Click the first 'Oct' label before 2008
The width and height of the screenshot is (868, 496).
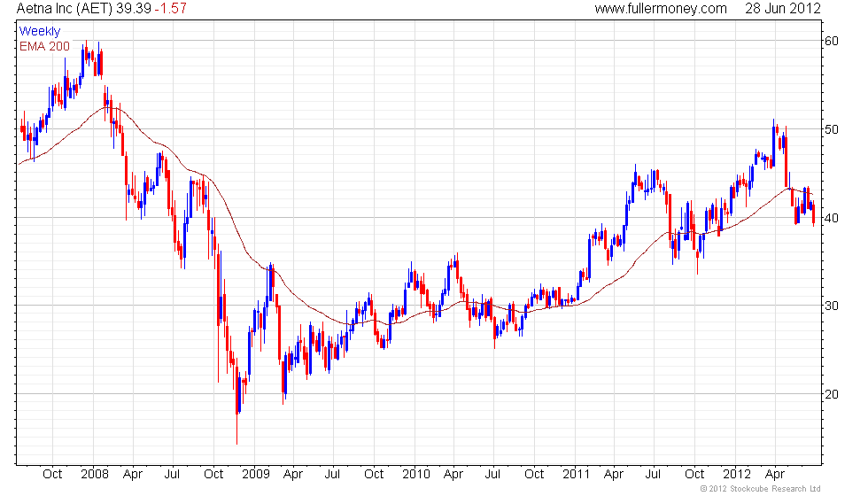point(52,475)
